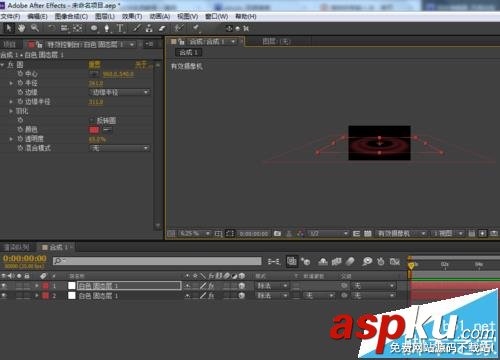
Task: Select the Hand tool
Action: 22,28
